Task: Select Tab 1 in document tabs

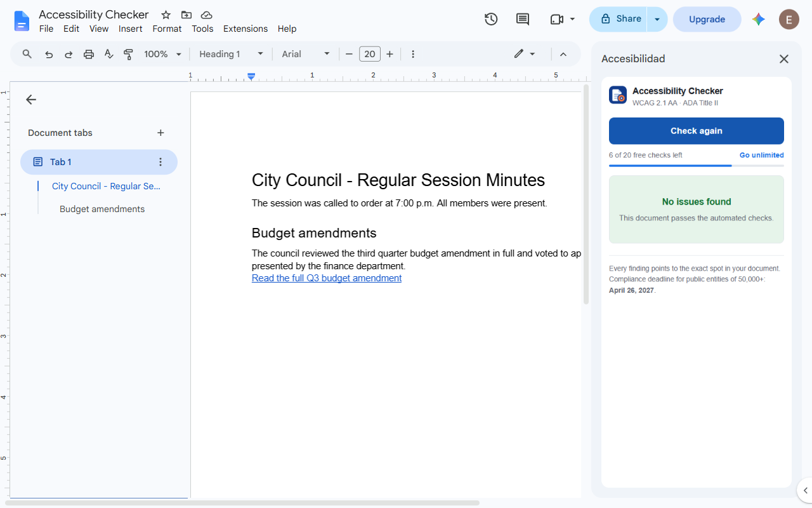Action: (99, 162)
